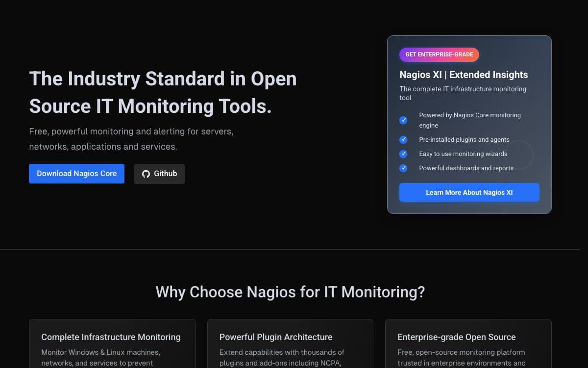Open the Enterprise-grade Open Source card

(x=468, y=343)
